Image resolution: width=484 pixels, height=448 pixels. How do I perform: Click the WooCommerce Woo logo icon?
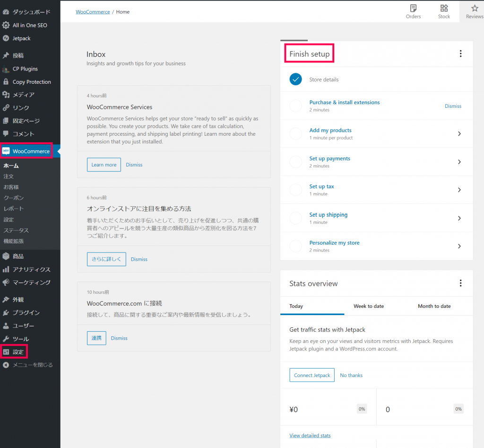(x=6, y=151)
